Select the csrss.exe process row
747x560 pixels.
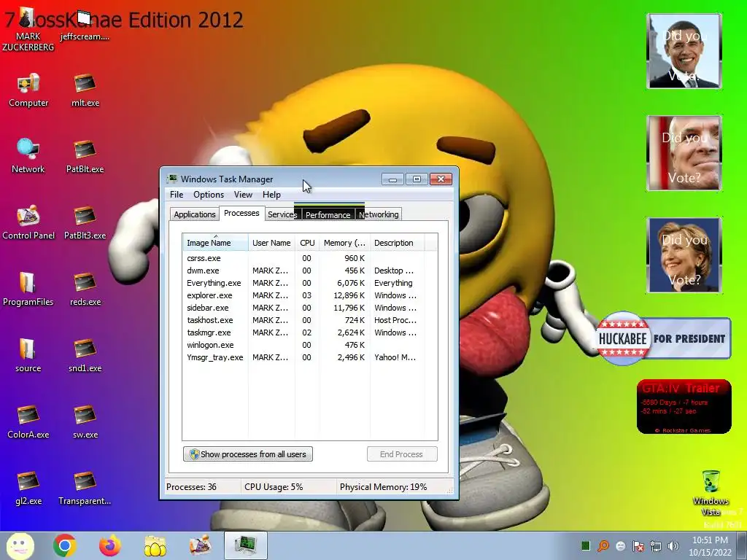pyautogui.click(x=303, y=258)
